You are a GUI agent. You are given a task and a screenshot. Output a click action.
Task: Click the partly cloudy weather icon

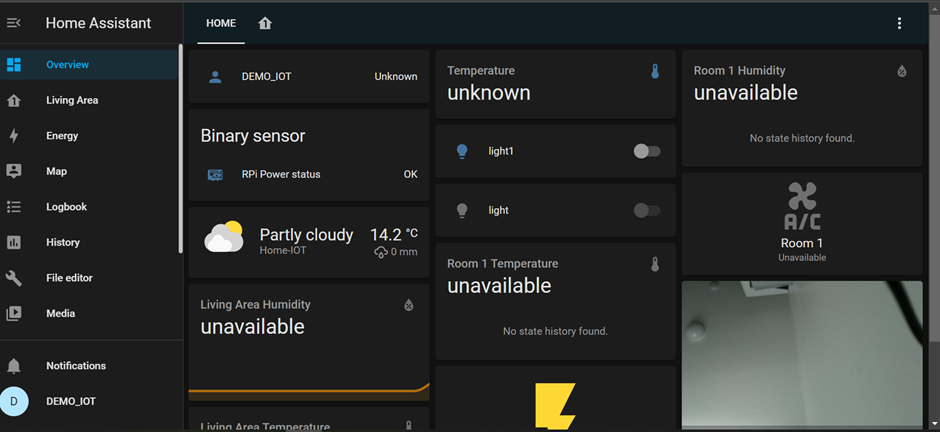pyautogui.click(x=224, y=236)
